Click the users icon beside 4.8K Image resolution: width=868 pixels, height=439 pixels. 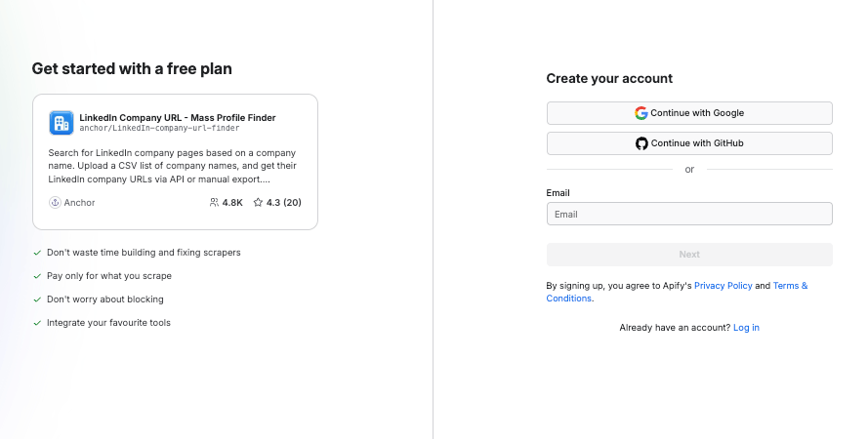click(214, 203)
